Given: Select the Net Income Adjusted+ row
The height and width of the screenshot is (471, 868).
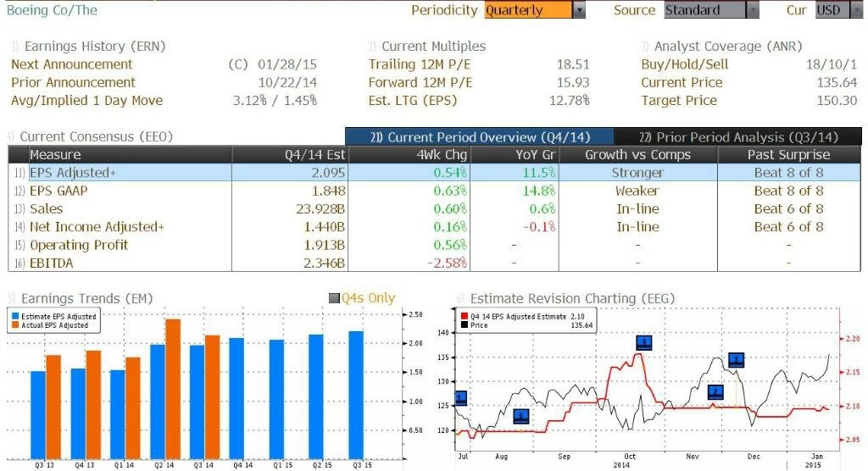Looking at the screenshot, I should (435, 227).
